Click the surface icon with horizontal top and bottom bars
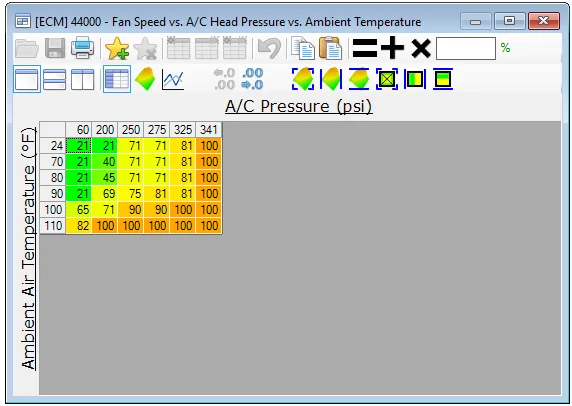This screenshot has height=406, width=572. click(x=359, y=79)
